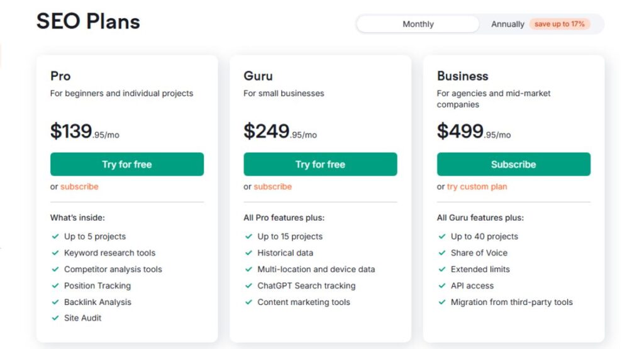Viewport: 644px width, 349px height.
Task: Click the 'save up to 17%' badge
Action: [x=559, y=24]
